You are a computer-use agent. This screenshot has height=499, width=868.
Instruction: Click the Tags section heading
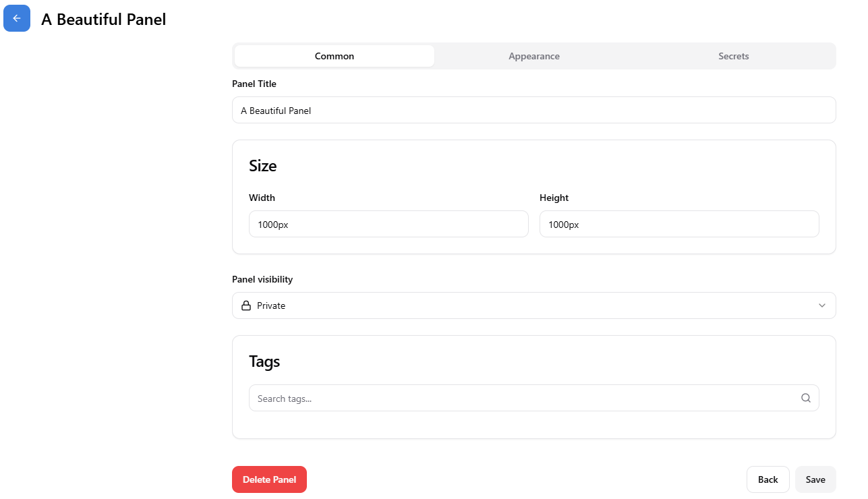[x=264, y=361]
